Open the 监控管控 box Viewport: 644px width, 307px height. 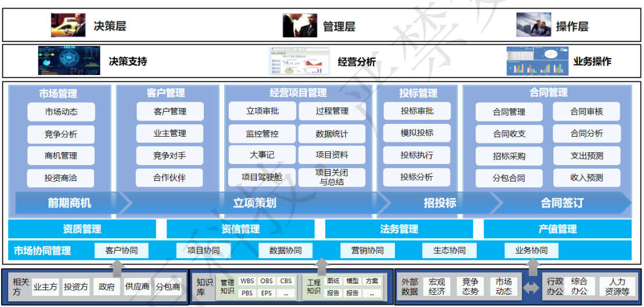[x=262, y=134]
